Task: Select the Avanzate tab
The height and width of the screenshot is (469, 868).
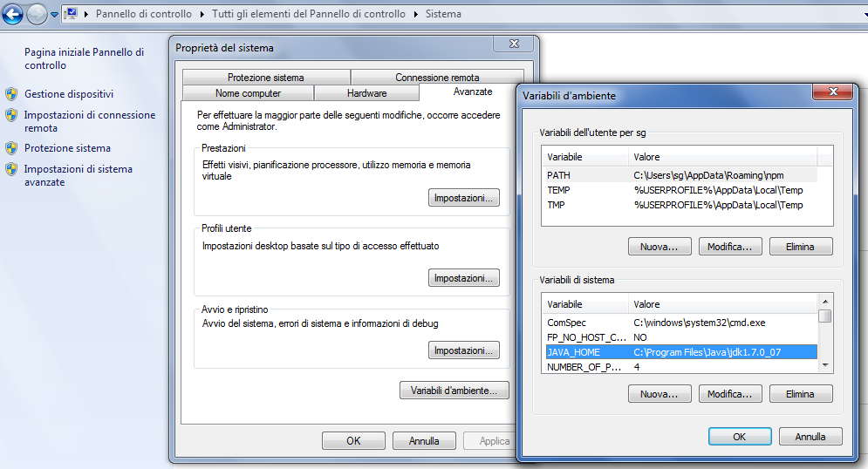Action: [x=473, y=92]
